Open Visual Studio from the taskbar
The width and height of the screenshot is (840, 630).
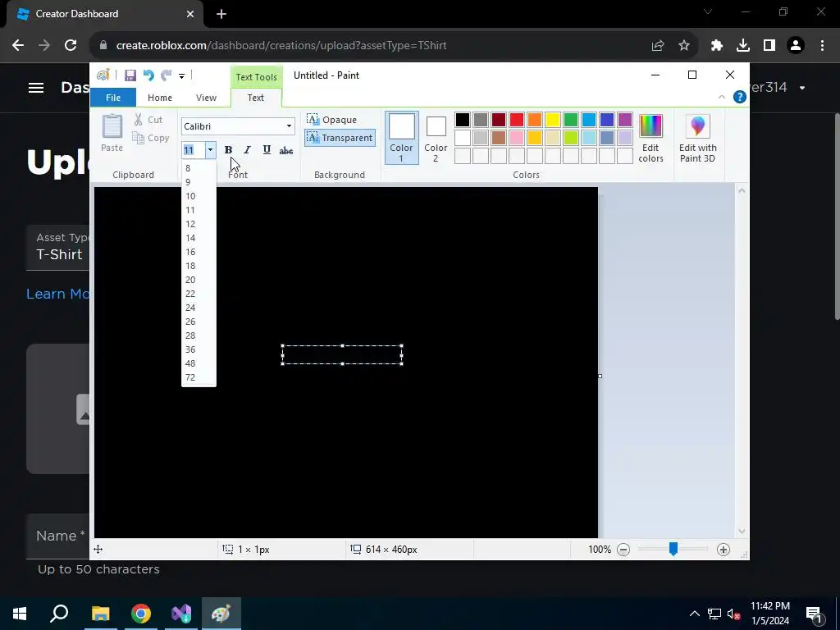(x=181, y=614)
